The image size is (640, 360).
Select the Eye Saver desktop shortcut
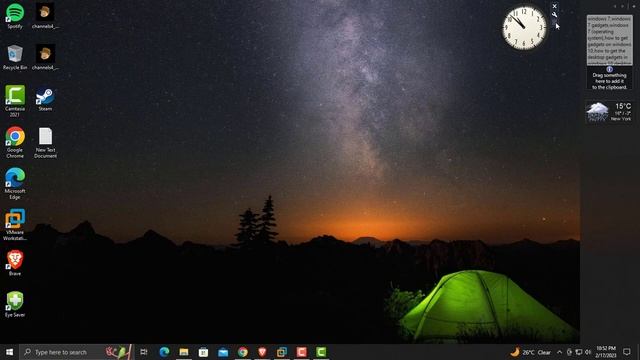coord(15,304)
